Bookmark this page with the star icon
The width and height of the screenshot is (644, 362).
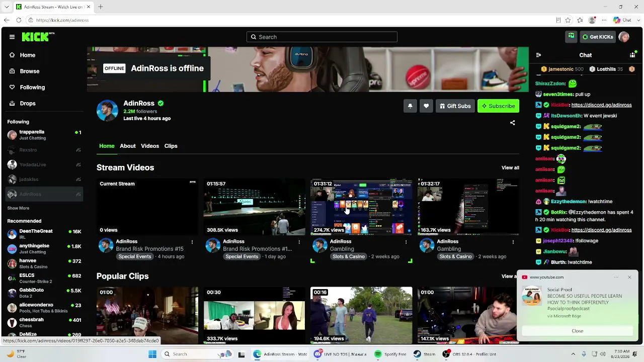(x=568, y=20)
